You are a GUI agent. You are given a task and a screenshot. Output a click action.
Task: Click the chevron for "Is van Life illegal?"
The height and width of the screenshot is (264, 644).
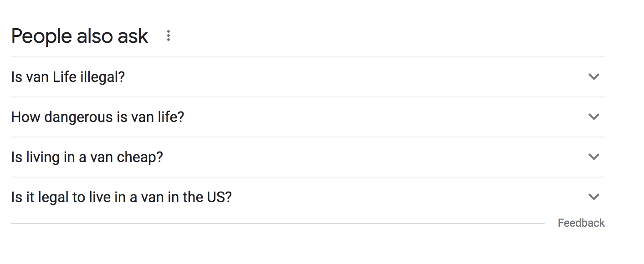tap(593, 77)
